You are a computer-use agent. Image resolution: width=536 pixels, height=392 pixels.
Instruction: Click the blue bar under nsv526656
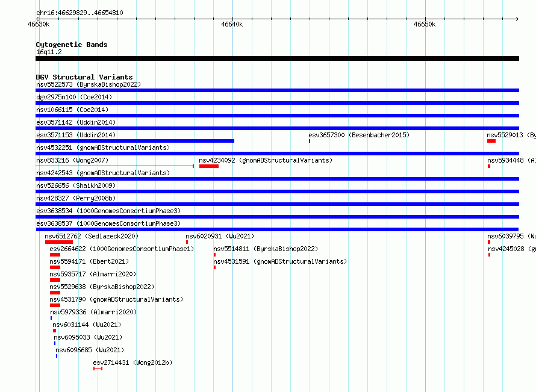tap(277, 191)
